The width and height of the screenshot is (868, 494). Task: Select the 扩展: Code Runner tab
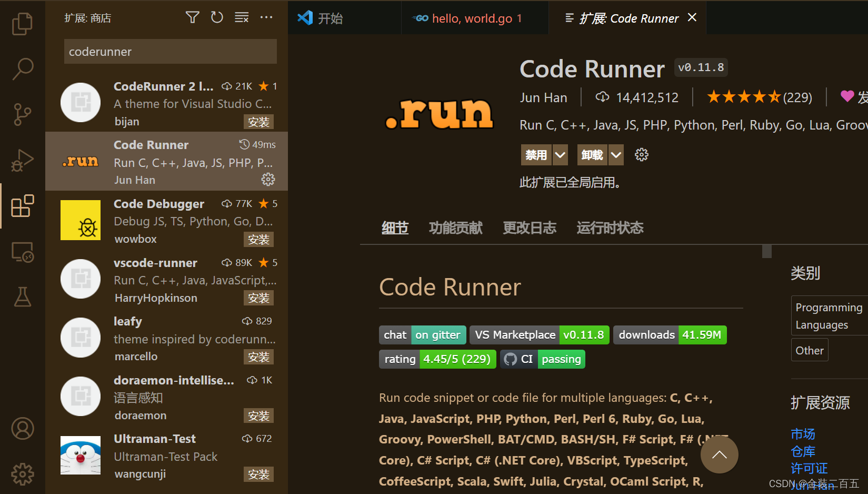[627, 18]
